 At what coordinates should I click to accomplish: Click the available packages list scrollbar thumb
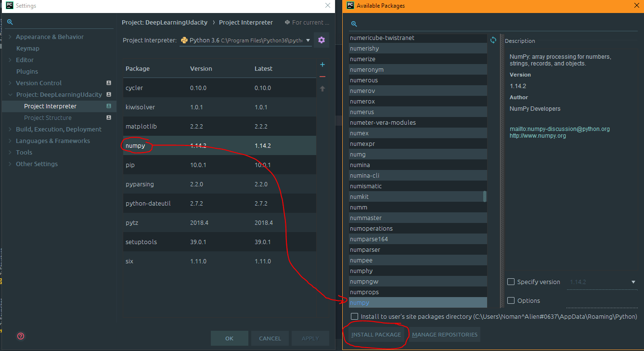point(485,196)
